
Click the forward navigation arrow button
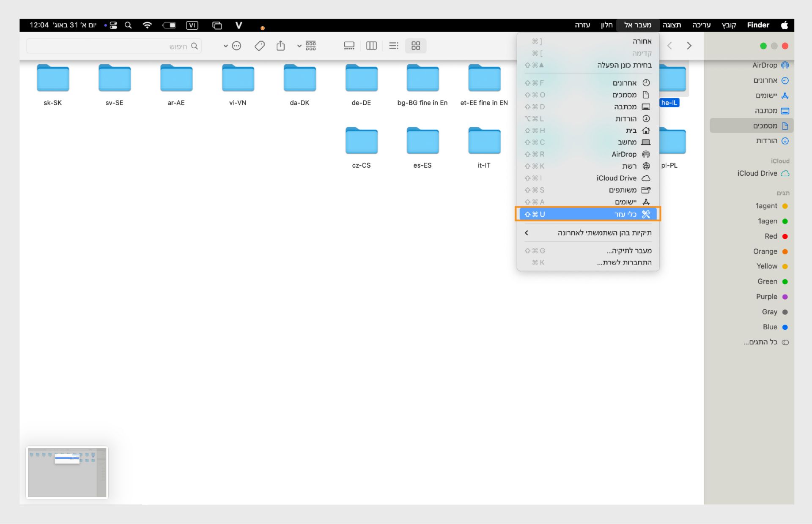tap(689, 46)
